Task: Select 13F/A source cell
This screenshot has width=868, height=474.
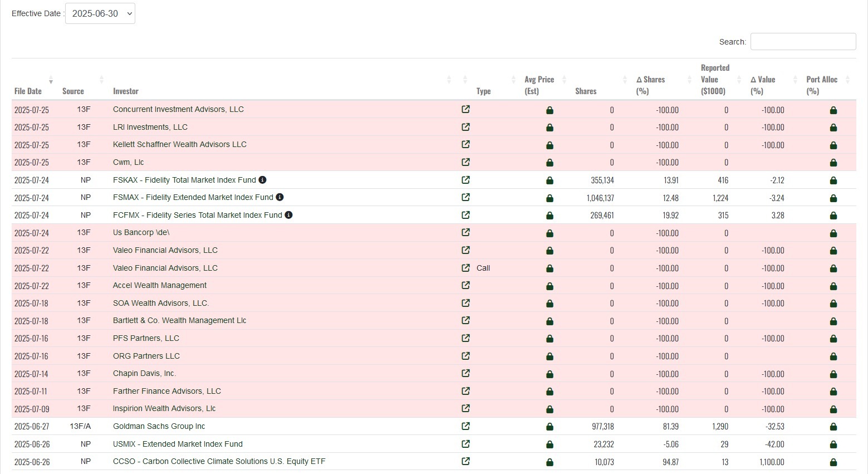Action: (80, 426)
